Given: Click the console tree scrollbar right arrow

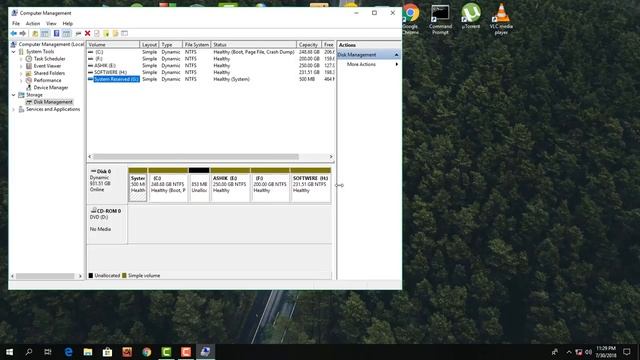Looking at the screenshot, I should coord(80,276).
